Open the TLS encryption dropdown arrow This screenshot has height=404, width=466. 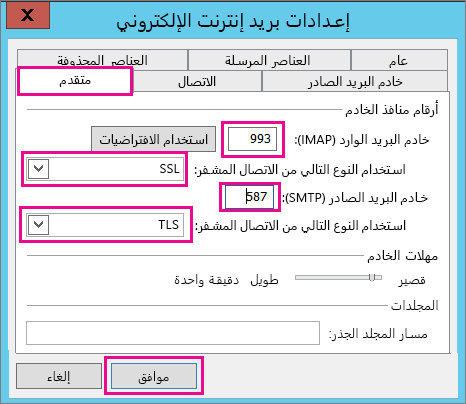click(39, 225)
